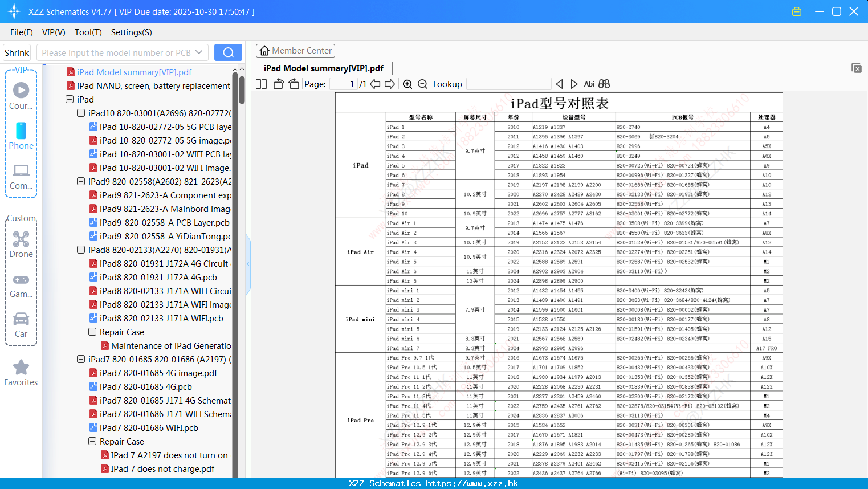Select the iPad Model summary[VIP].pdf tab

click(x=324, y=68)
